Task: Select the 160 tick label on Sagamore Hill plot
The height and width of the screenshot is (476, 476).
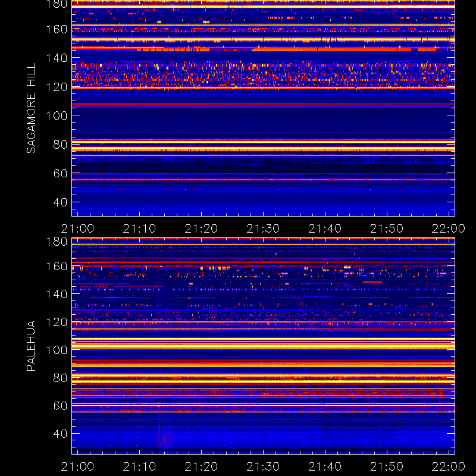Action: coord(57,29)
